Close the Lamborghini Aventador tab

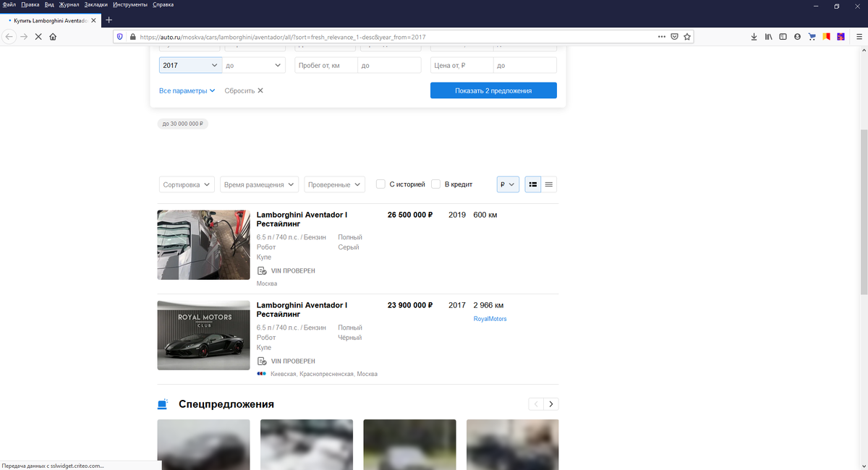pyautogui.click(x=93, y=20)
